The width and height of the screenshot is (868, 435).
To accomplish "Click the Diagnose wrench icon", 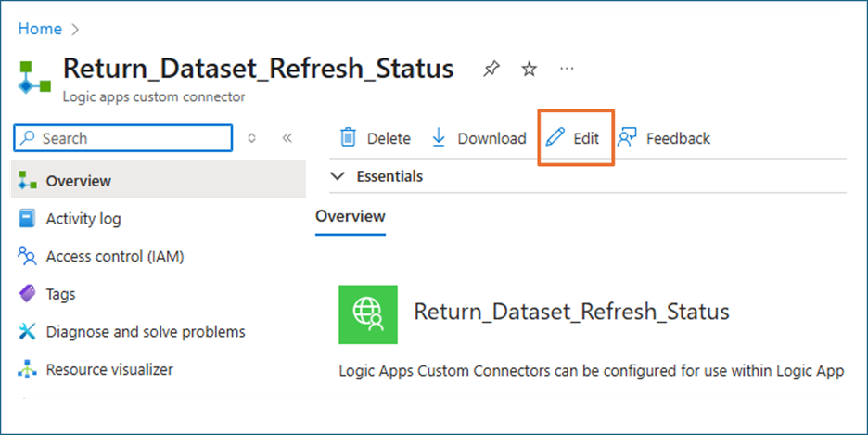I will coord(27,331).
